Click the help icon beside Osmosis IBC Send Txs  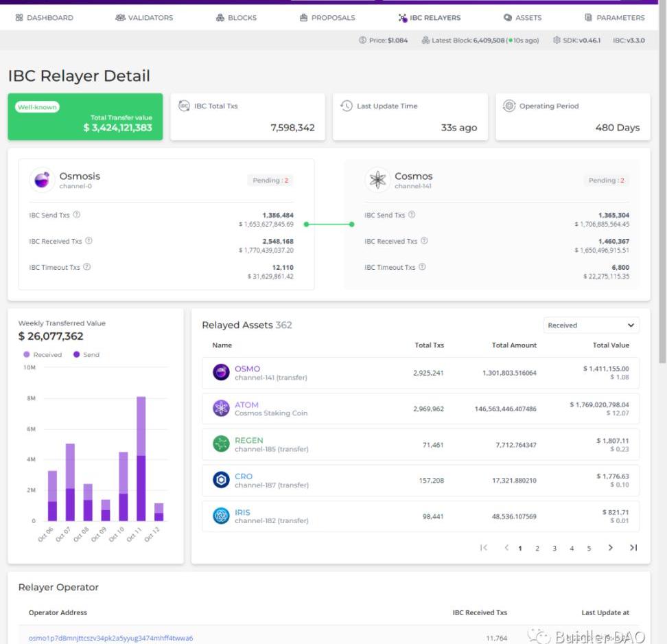pyautogui.click(x=77, y=215)
